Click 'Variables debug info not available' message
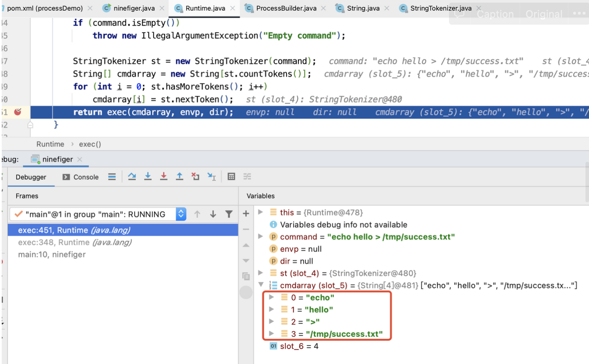 (x=339, y=225)
